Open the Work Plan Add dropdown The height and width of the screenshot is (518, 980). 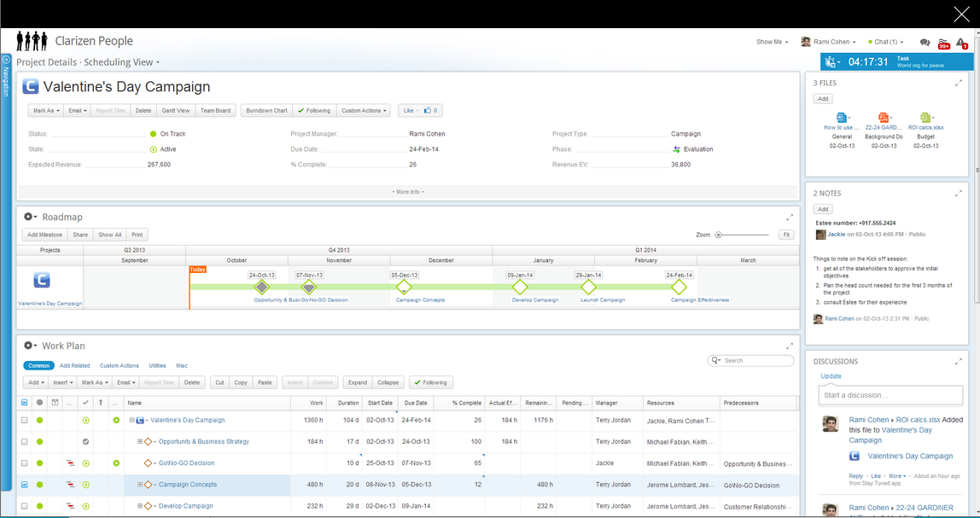click(35, 382)
